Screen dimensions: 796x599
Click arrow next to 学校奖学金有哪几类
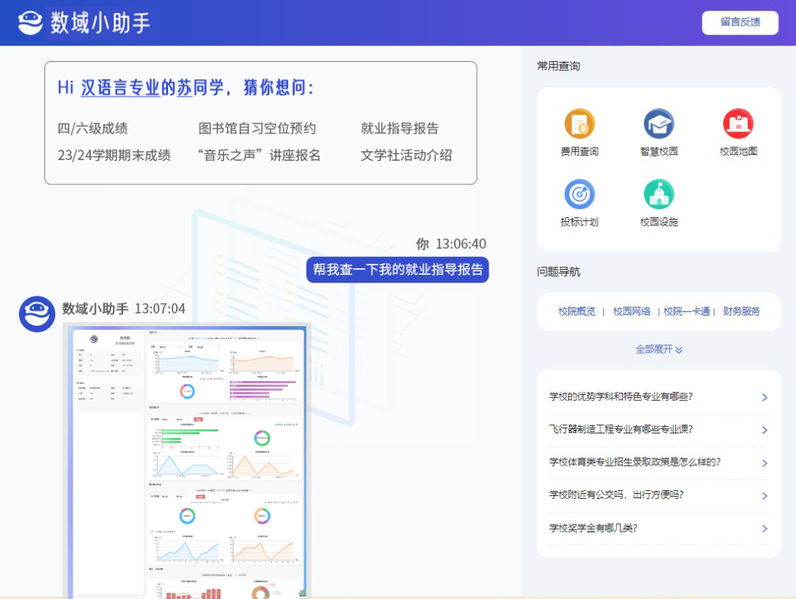tap(764, 529)
